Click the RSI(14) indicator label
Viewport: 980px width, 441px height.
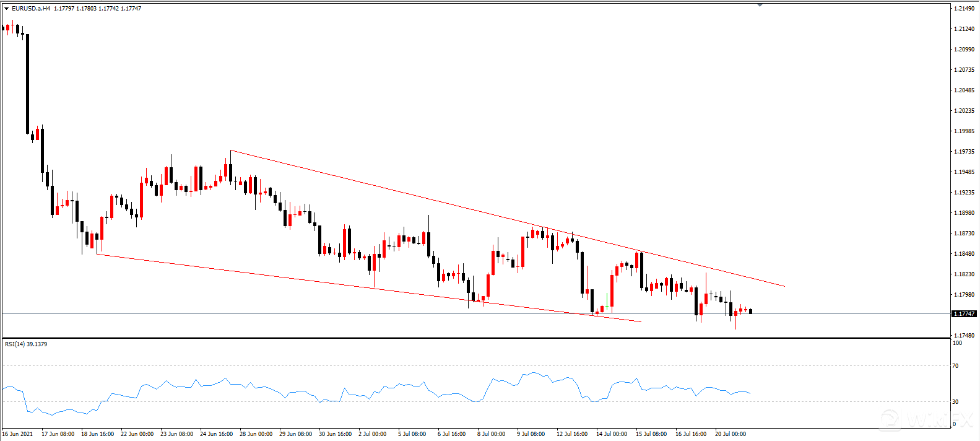(x=26, y=344)
